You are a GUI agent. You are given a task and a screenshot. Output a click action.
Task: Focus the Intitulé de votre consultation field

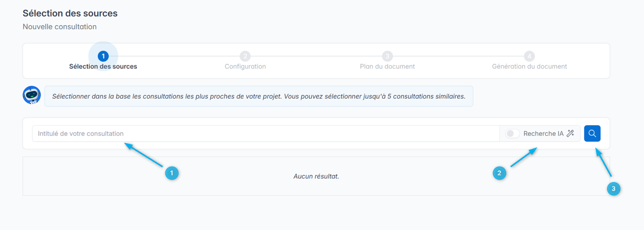click(x=265, y=134)
